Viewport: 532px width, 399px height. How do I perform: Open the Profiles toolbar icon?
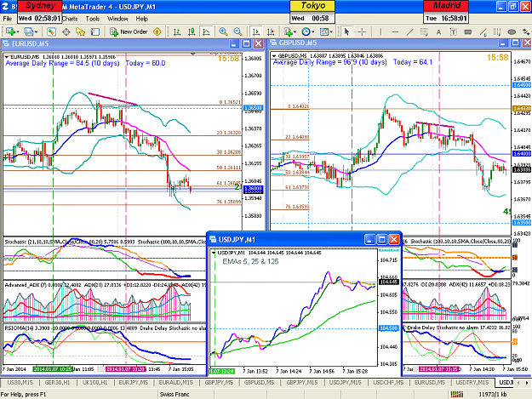[x=28, y=31]
